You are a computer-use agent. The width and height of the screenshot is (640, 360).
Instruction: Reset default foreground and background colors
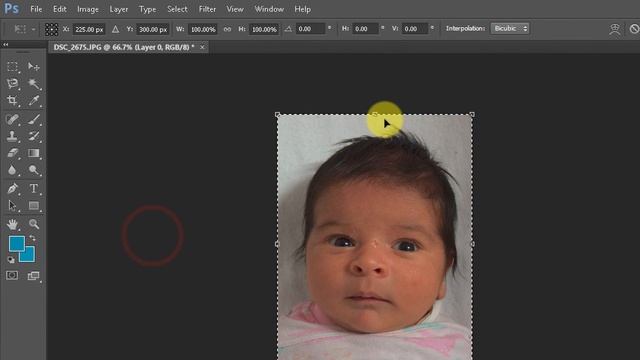coord(11,260)
